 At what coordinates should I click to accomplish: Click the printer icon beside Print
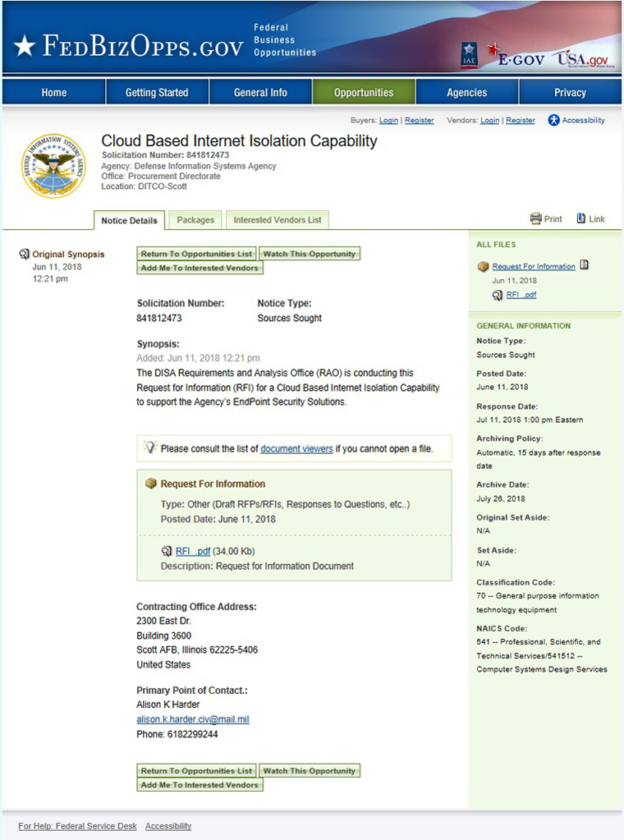pos(535,218)
